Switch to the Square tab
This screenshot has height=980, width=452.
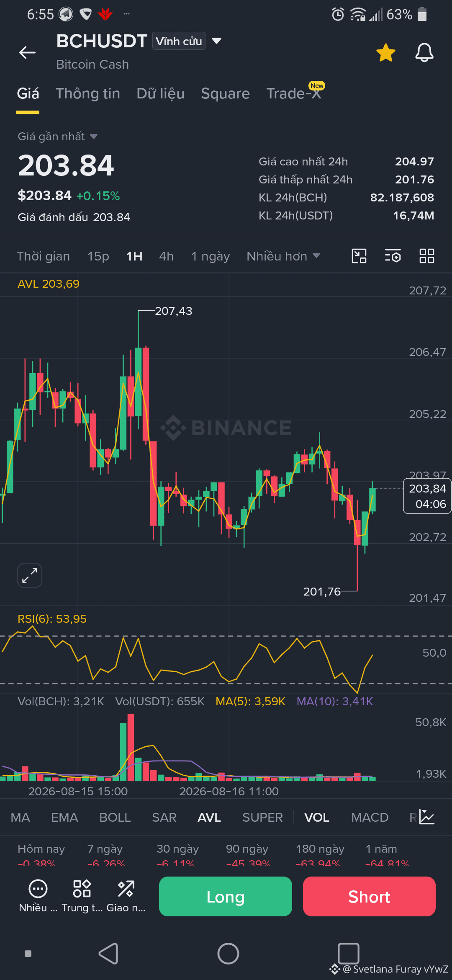pyautogui.click(x=225, y=93)
